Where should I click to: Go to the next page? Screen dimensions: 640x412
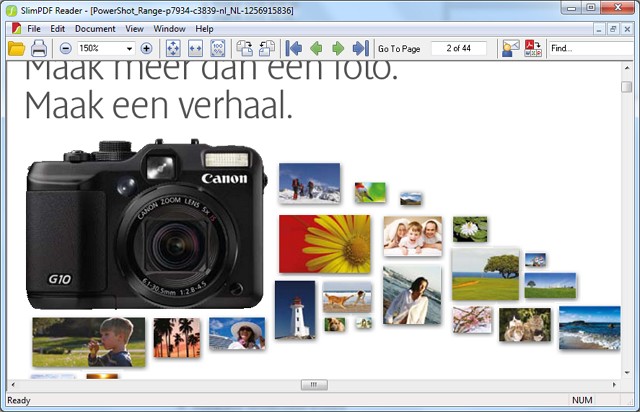tap(338, 49)
